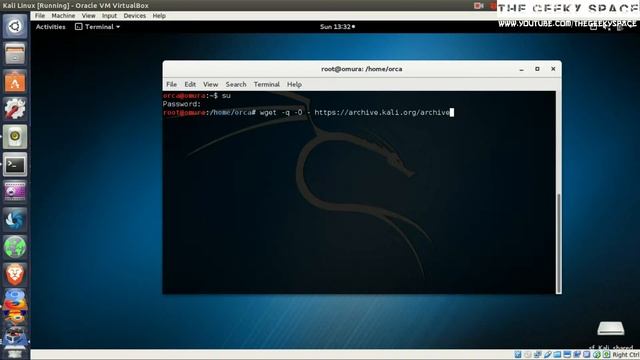Launch Ubuntu Software from the dock
Image resolution: width=640 pixels, height=360 pixels.
[15, 81]
